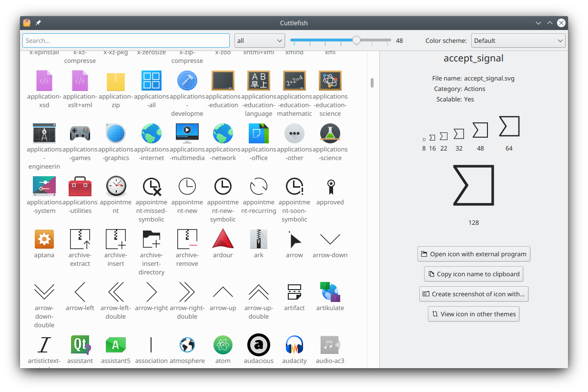Image resolution: width=588 pixels, height=392 pixels.
Task: Select the audacious icon
Action: 259,345
